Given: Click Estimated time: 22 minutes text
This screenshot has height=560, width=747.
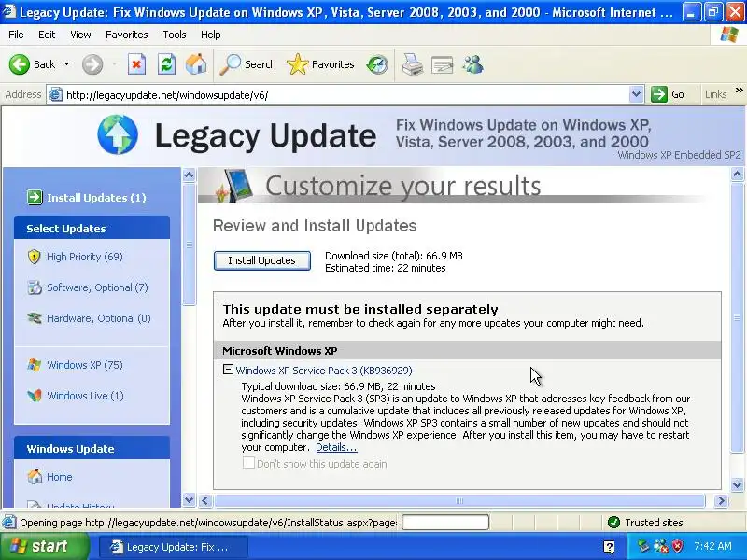Looking at the screenshot, I should pos(386,268).
